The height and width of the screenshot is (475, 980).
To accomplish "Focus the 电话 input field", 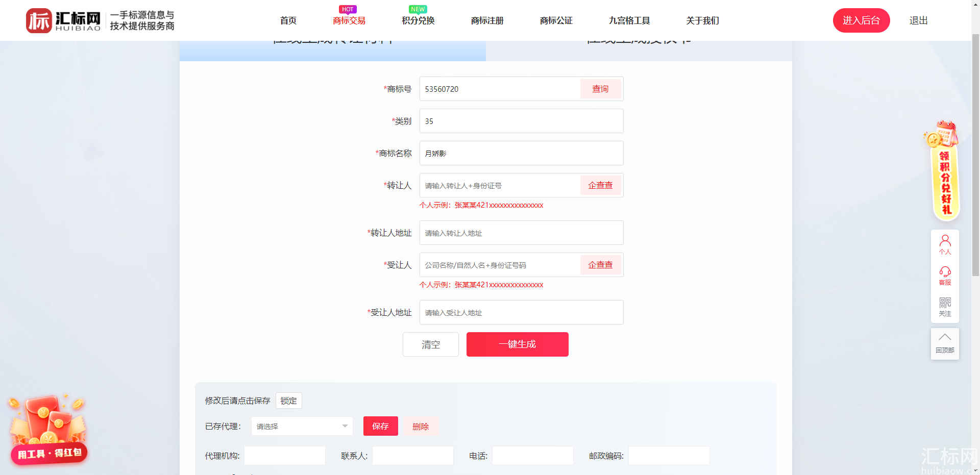I will click(533, 456).
